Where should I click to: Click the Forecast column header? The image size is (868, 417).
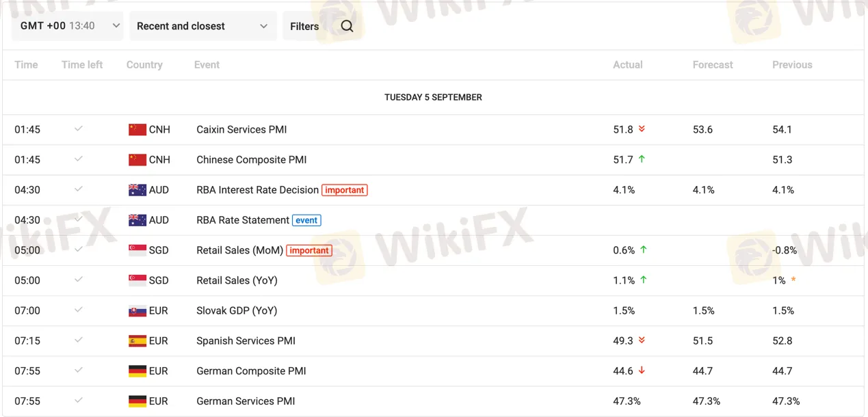[712, 65]
